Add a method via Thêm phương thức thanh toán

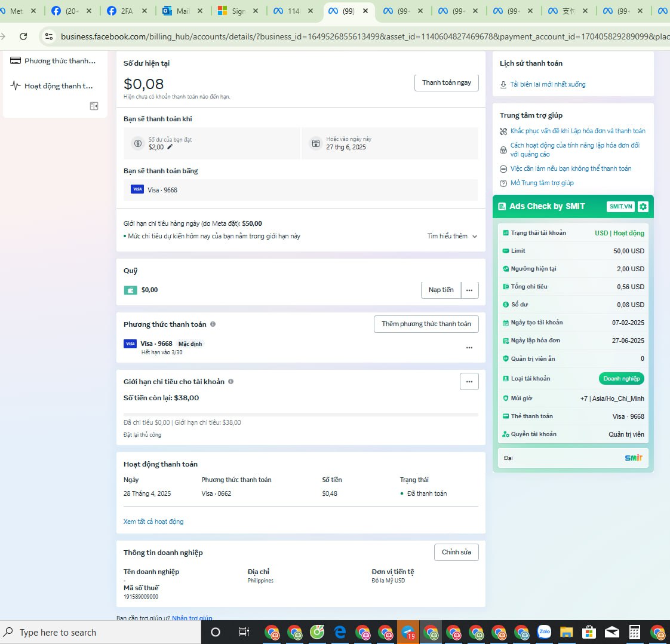(x=426, y=324)
